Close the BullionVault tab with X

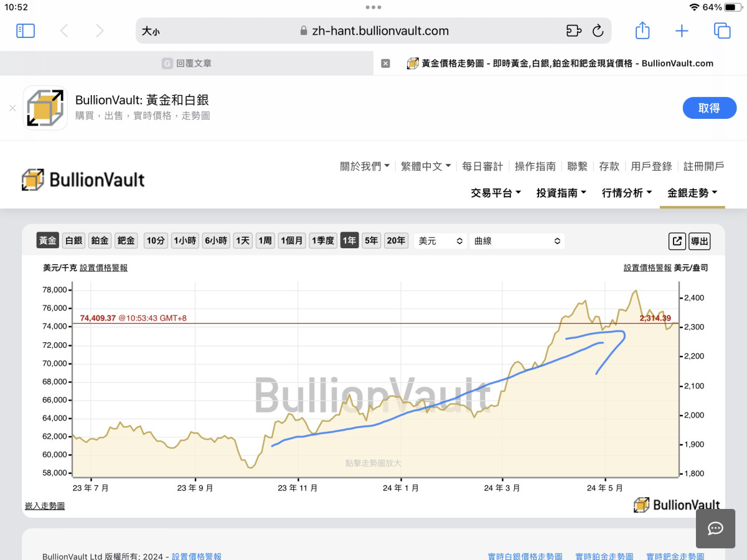pos(385,63)
